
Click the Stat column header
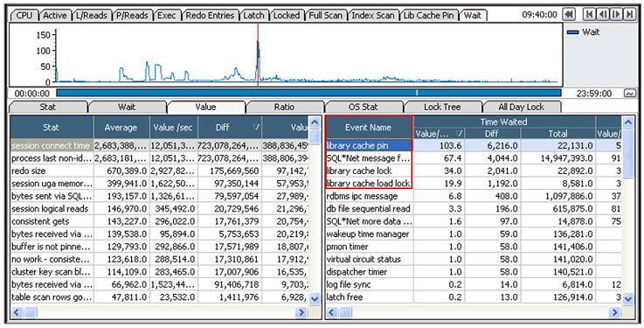(x=52, y=128)
